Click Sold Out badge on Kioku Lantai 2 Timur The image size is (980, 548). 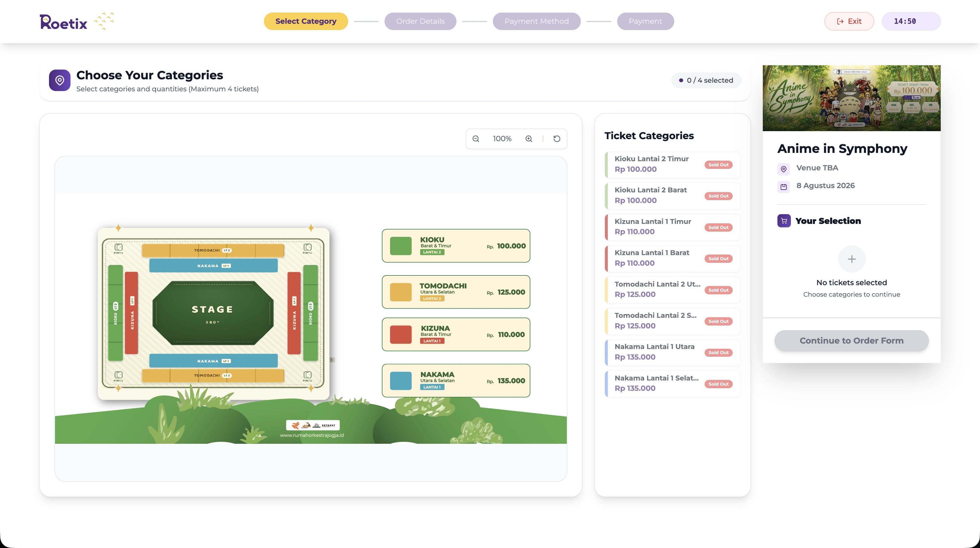[718, 165]
